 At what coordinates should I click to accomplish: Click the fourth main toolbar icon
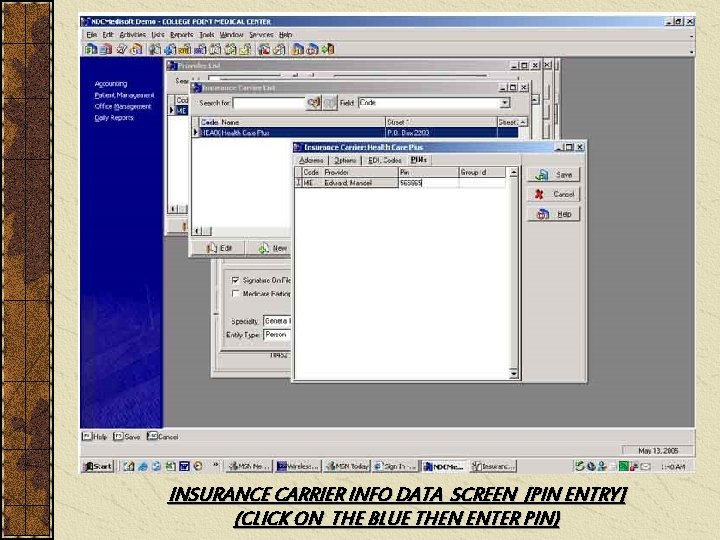point(136,49)
